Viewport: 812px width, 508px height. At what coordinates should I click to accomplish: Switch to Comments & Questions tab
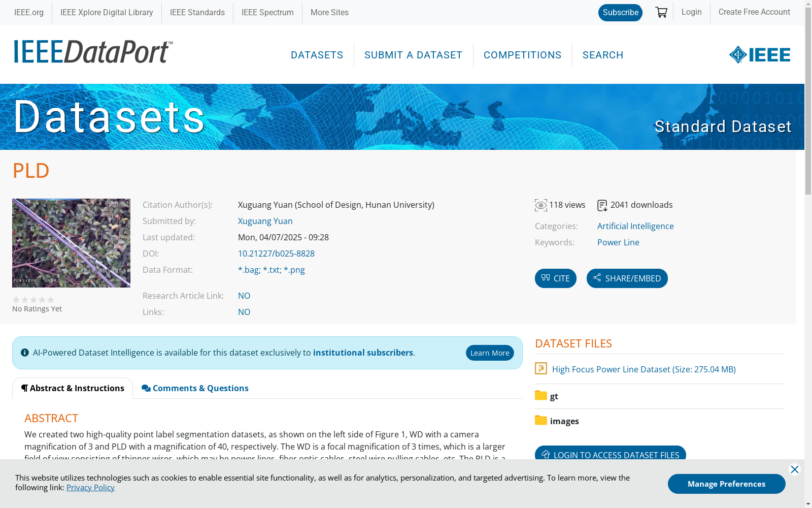(x=195, y=388)
